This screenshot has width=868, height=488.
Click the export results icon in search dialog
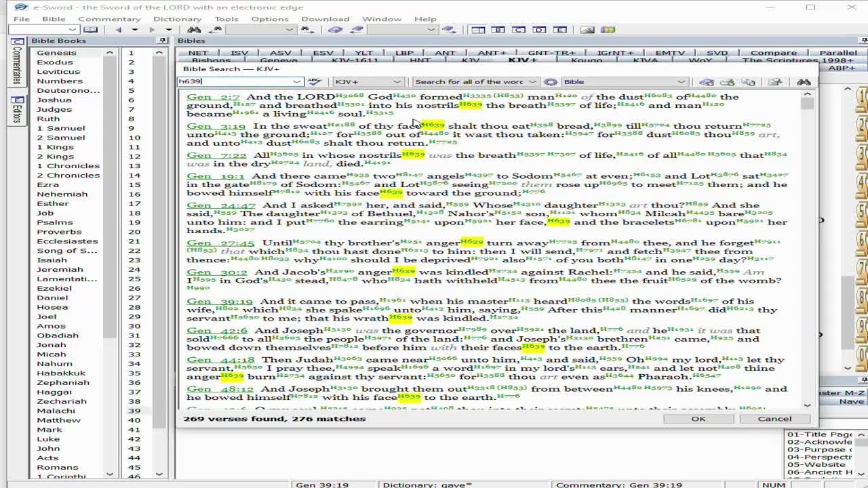pos(775,81)
